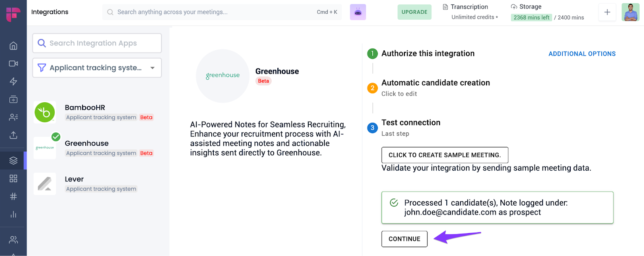Expand the Authorize this integration step
Viewport: 644px width, 256px height.
427,54
